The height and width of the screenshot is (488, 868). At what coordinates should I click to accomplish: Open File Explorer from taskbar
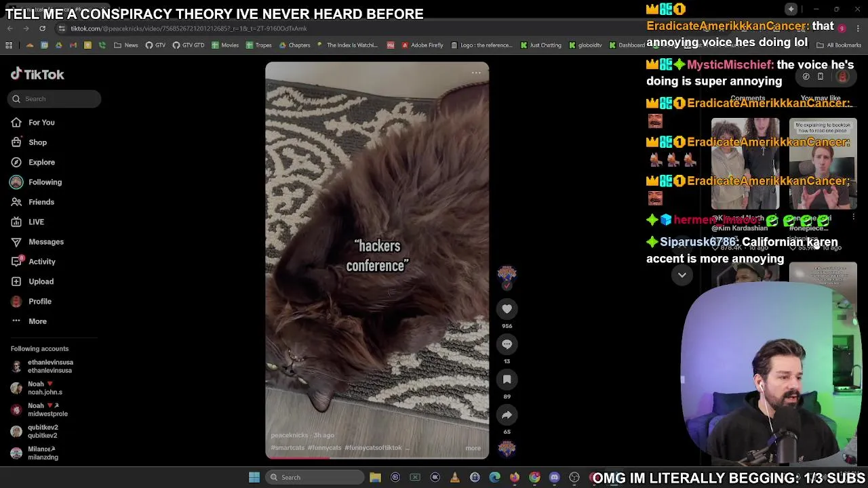(375, 477)
